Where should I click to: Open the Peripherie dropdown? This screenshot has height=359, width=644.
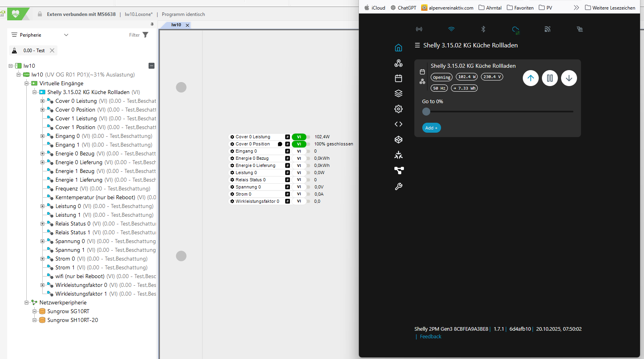(x=66, y=35)
